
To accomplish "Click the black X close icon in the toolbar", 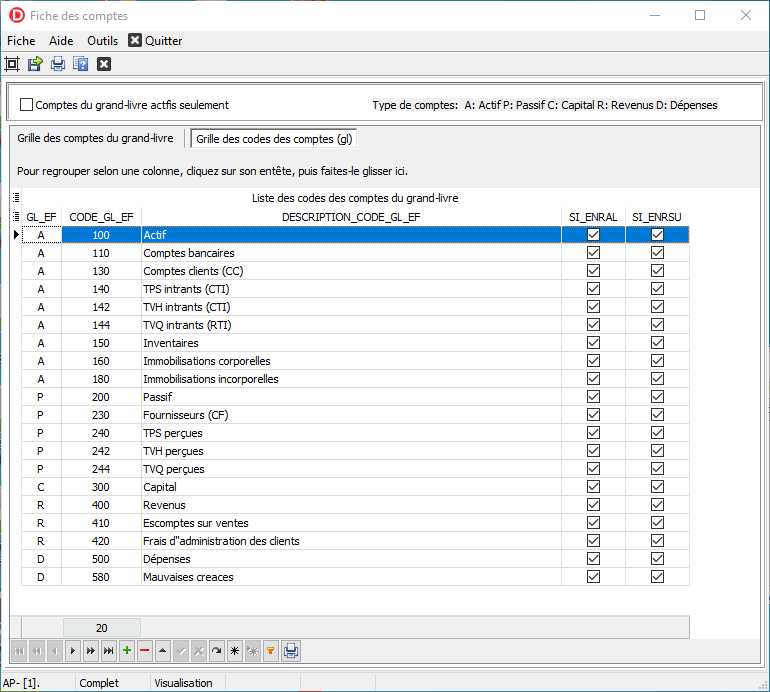I will point(104,64).
